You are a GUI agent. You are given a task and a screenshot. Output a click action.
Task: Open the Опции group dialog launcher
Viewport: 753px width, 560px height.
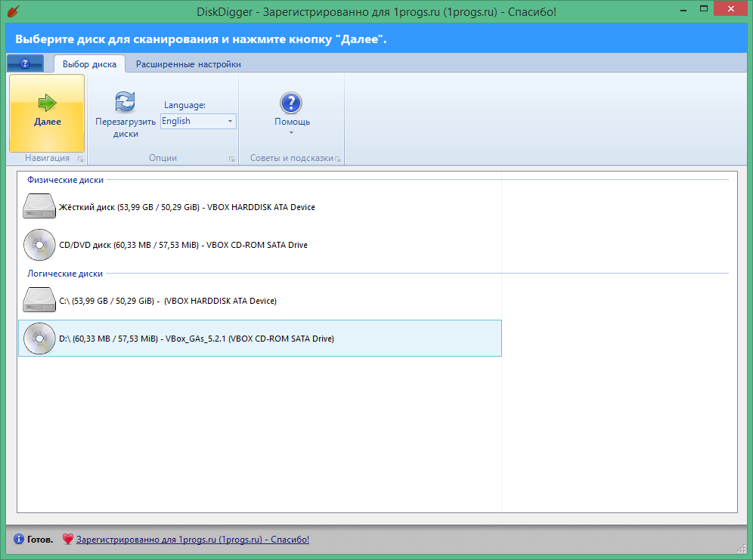pos(231,159)
